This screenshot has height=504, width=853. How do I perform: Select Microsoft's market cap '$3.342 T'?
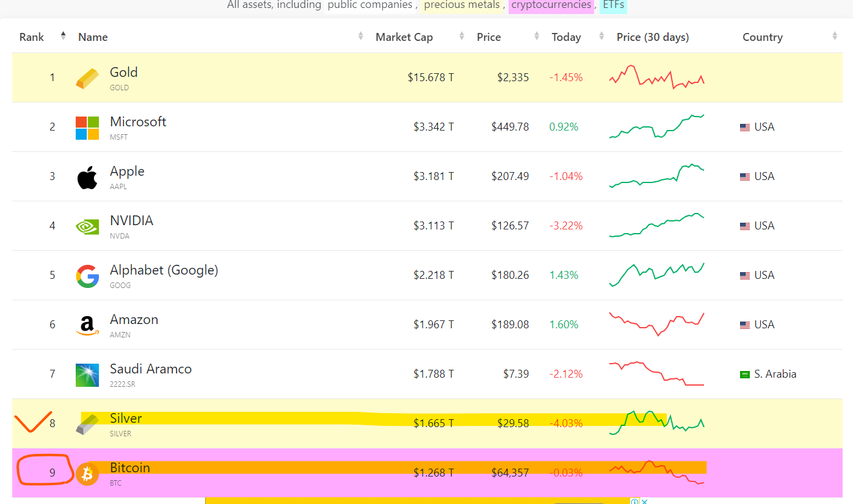point(434,127)
